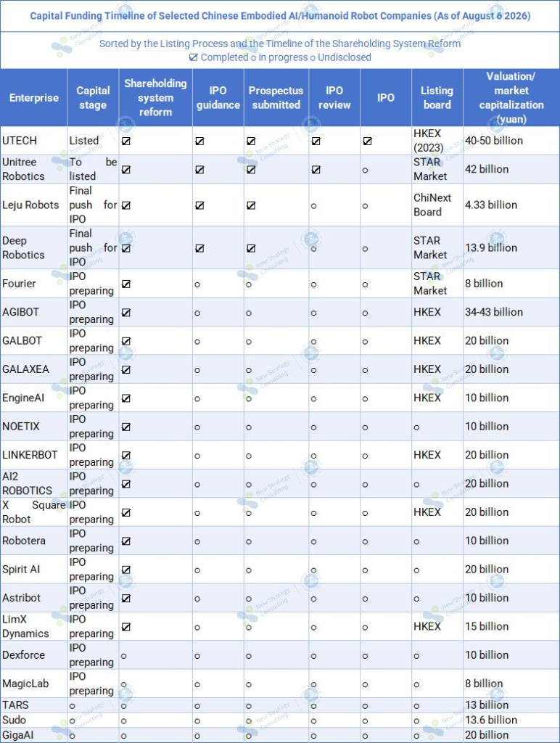This screenshot has width=560, height=743.
Task: Select the LINKERBOT enterprise cell
Action: point(33,455)
